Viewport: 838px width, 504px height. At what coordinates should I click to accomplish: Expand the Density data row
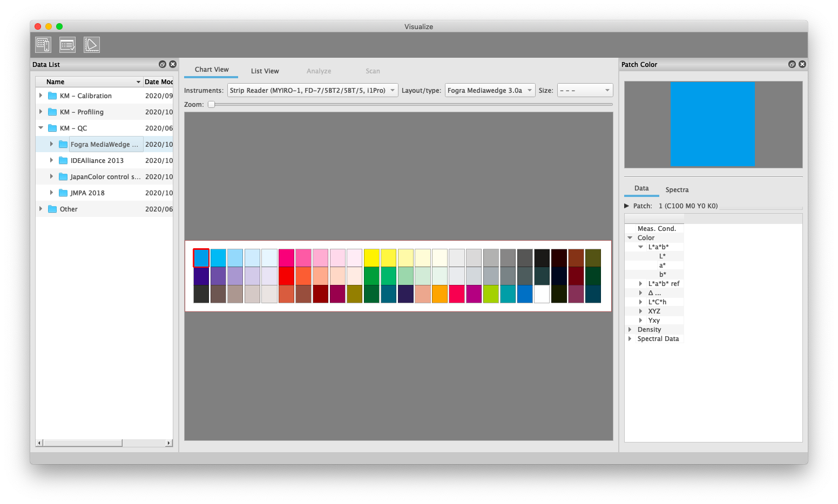(630, 329)
